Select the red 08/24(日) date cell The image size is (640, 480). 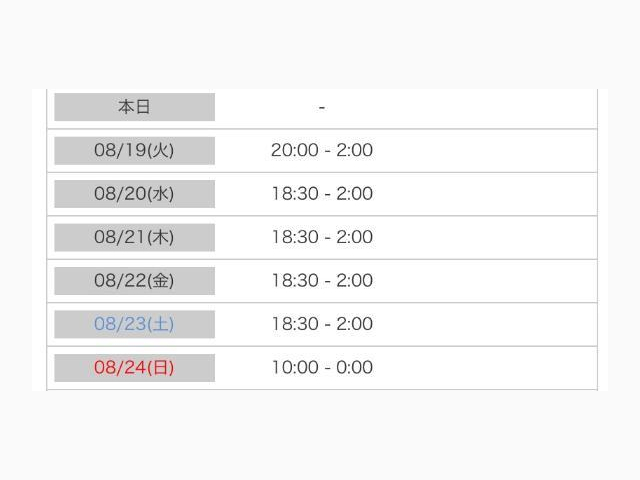pos(134,368)
